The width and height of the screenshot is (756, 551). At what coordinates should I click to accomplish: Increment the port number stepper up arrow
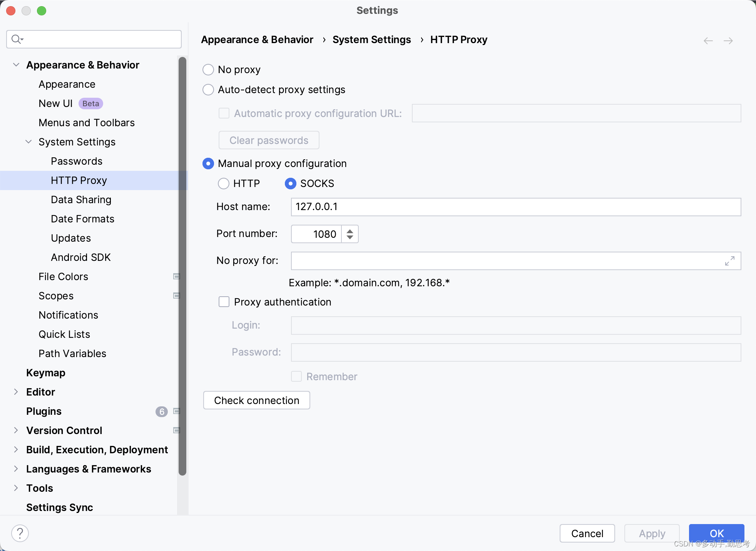[x=350, y=231]
